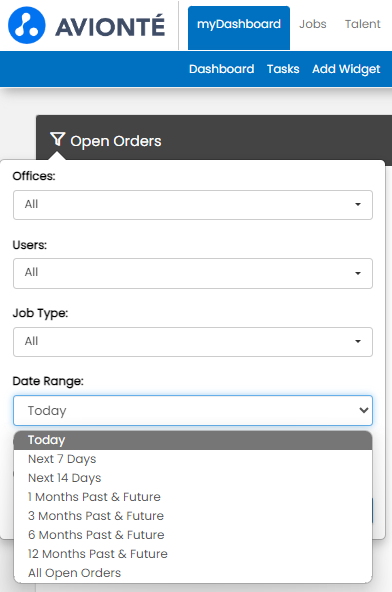The height and width of the screenshot is (592, 392).
Task: Switch to the Talent tab
Action: [x=363, y=24]
